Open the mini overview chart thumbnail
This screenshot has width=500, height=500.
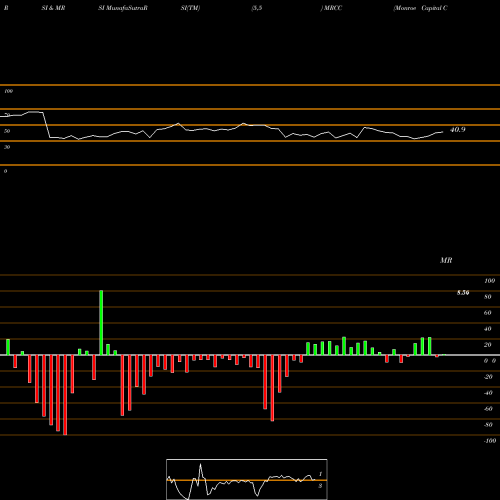247,479
